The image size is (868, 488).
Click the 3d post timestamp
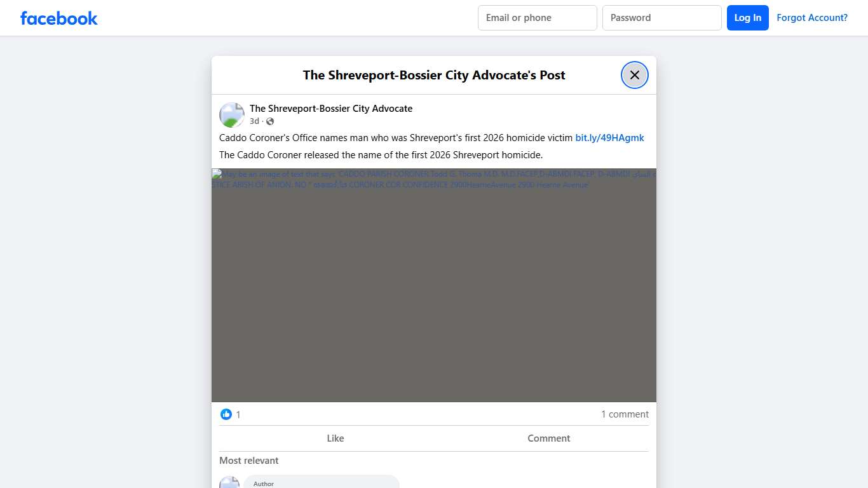[x=254, y=121]
